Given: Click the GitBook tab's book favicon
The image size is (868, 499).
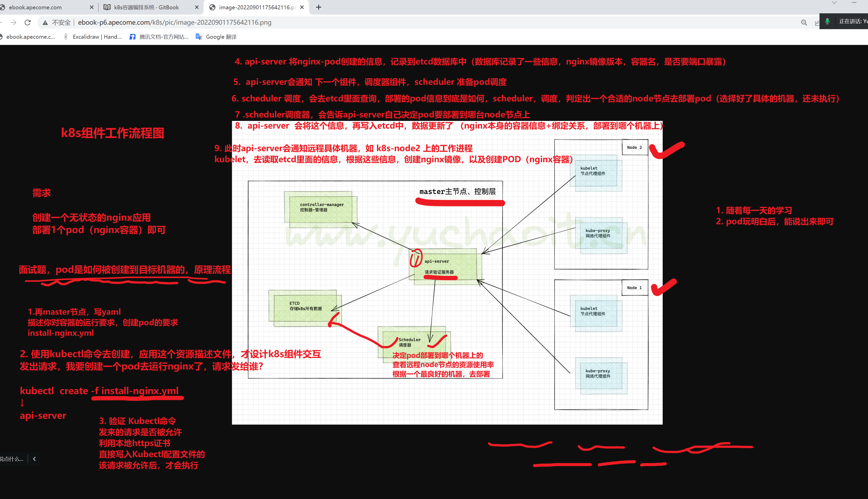Looking at the screenshot, I should click(107, 7).
